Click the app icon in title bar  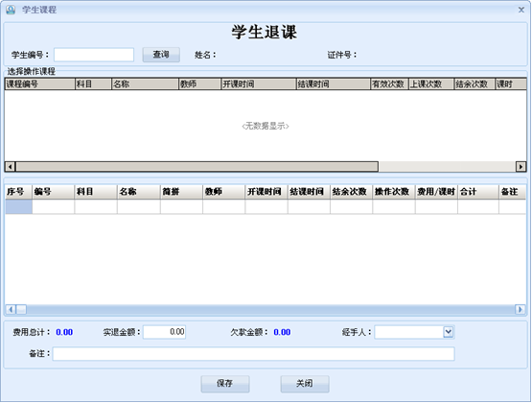[11, 10]
